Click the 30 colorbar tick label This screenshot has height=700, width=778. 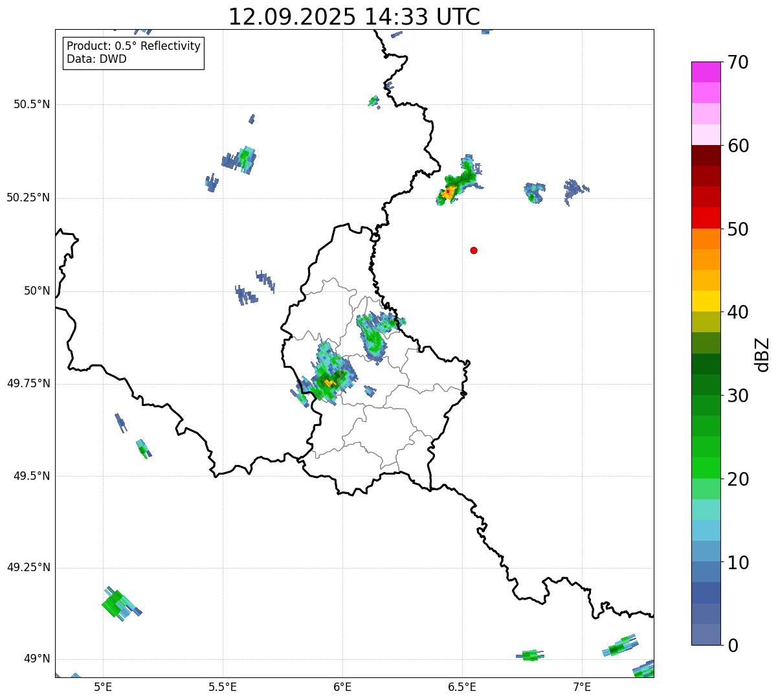pos(738,396)
